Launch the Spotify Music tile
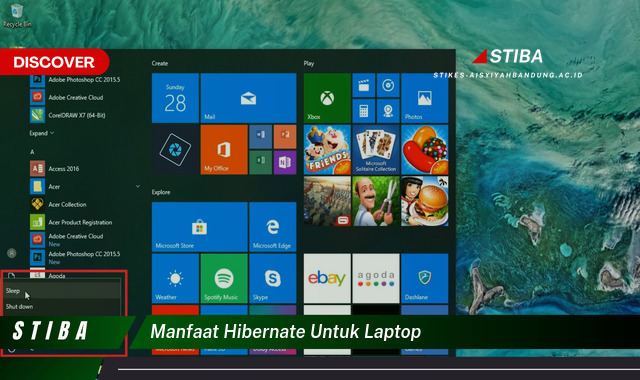 (224, 278)
